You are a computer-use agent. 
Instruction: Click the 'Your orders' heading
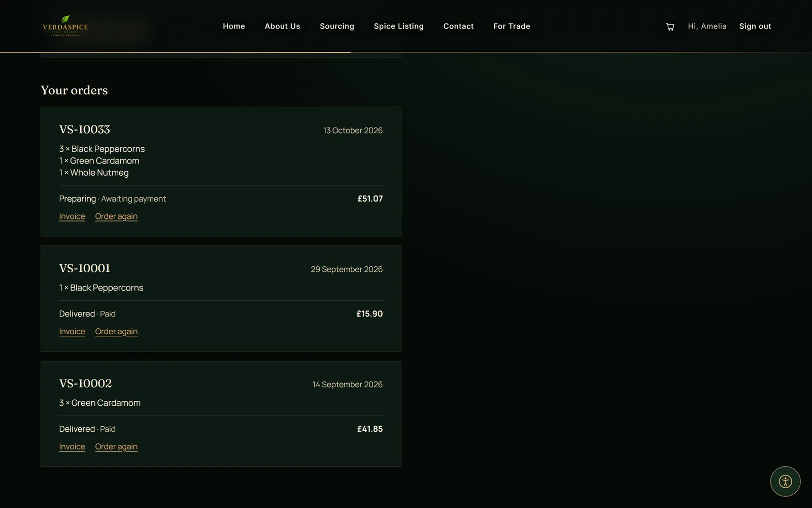pos(74,90)
